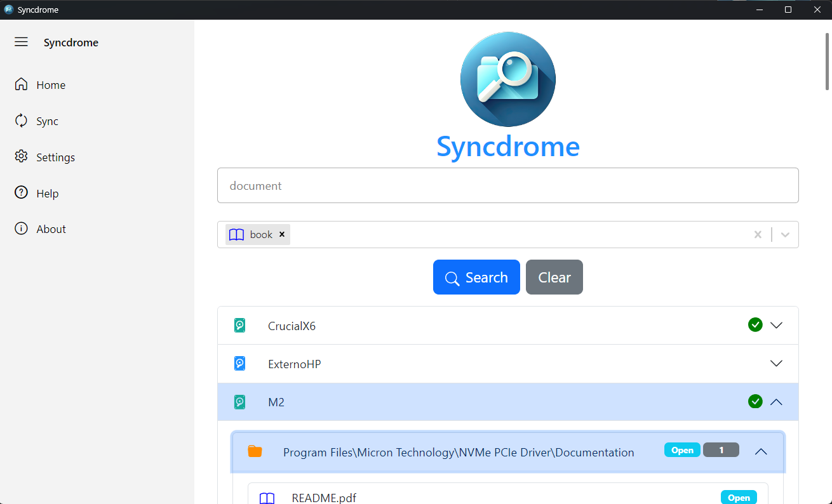
Task: Click the green check badge on M2
Action: click(755, 401)
